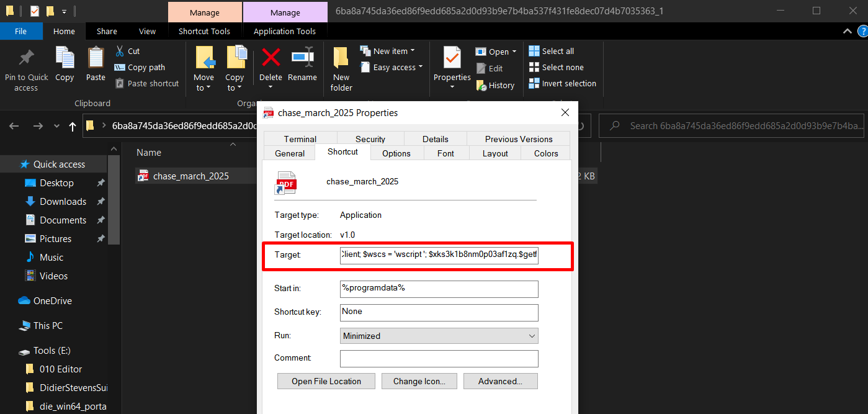
Task: Open Music in navigation pane
Action: click(51, 257)
